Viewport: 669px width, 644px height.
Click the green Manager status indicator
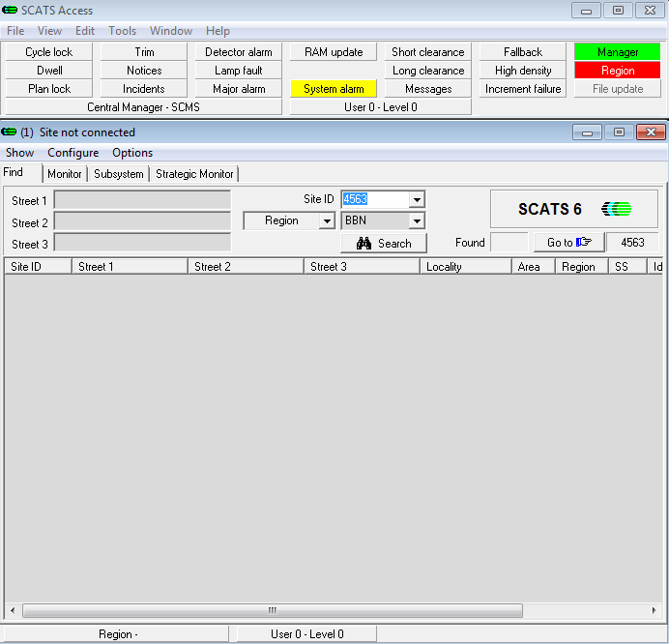618,52
